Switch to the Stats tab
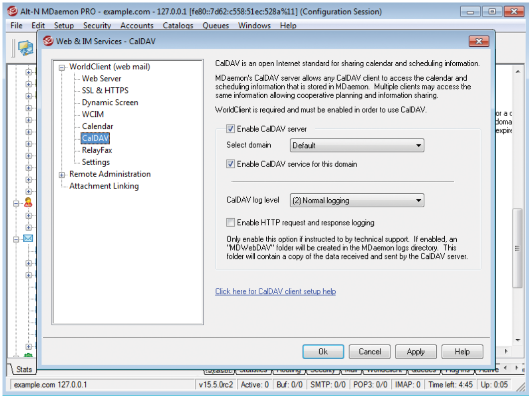This screenshot has height=398, width=532. pos(23,369)
